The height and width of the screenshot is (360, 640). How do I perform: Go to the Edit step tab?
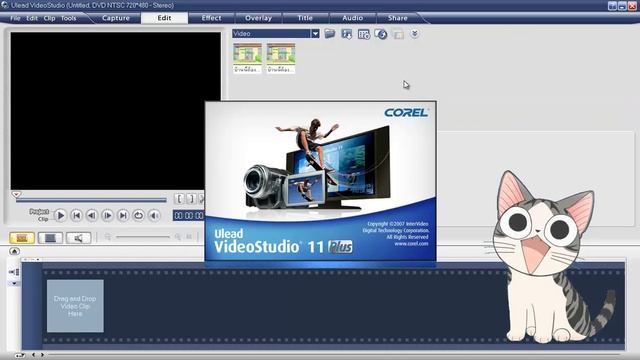[x=164, y=18]
